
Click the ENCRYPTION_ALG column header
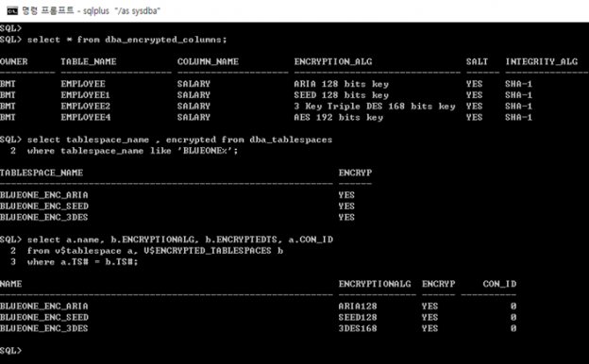click(x=333, y=61)
